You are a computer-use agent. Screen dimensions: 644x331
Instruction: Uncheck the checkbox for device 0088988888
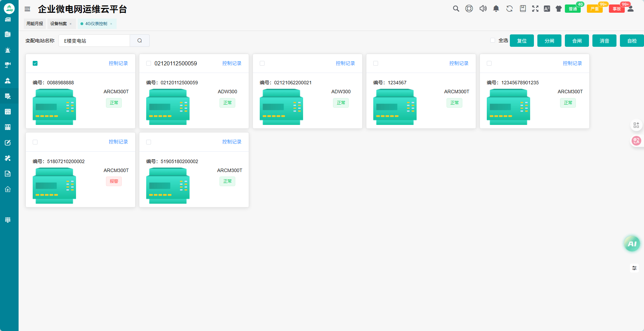tap(35, 63)
